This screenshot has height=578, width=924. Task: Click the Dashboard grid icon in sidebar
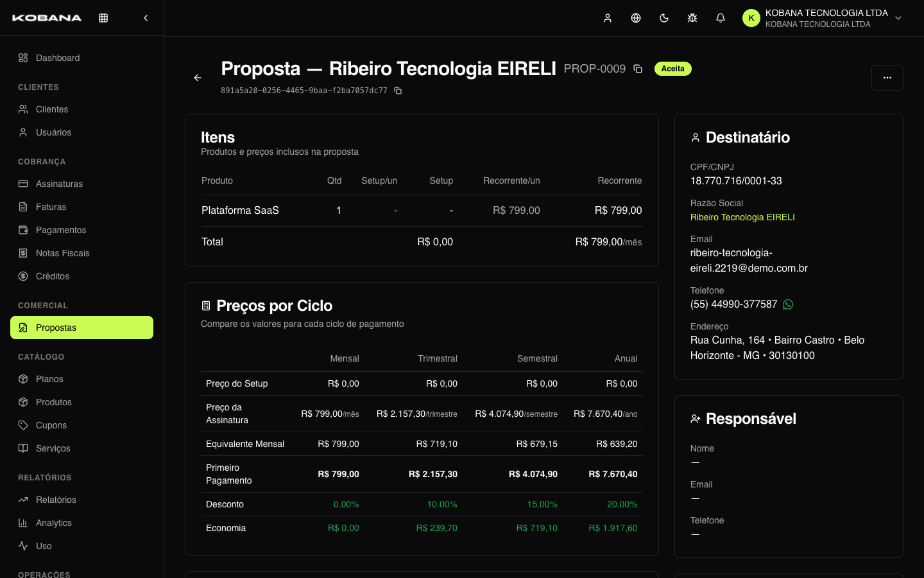click(23, 58)
